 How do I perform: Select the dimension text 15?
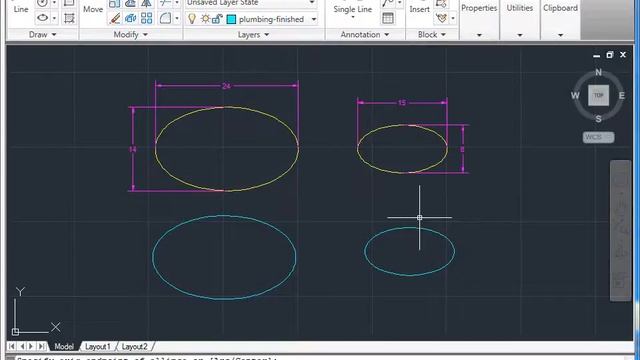(x=402, y=103)
